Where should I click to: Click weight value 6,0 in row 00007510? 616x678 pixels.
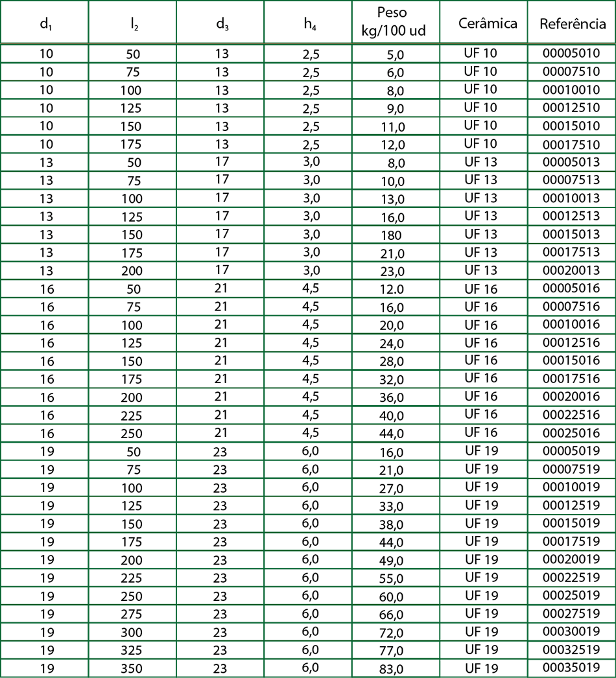(396, 73)
